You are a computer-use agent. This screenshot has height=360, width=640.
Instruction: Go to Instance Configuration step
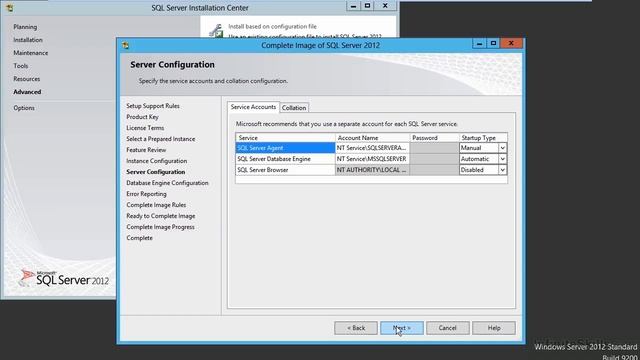point(156,161)
